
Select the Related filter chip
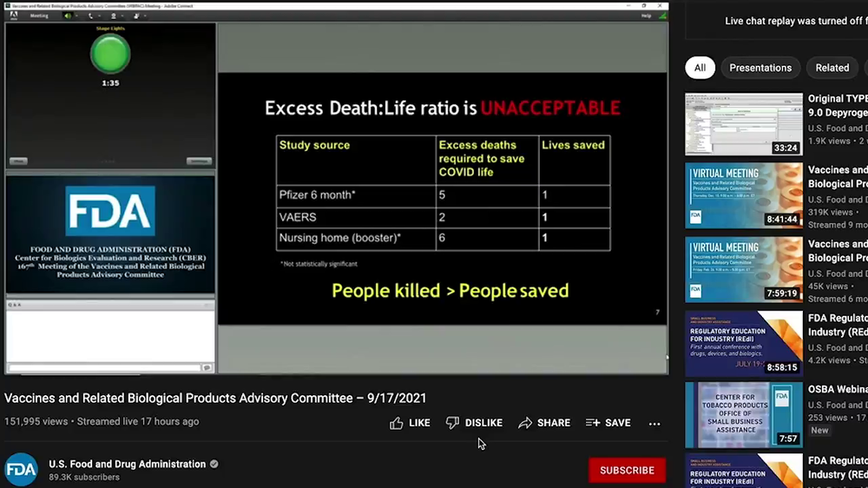(x=832, y=68)
